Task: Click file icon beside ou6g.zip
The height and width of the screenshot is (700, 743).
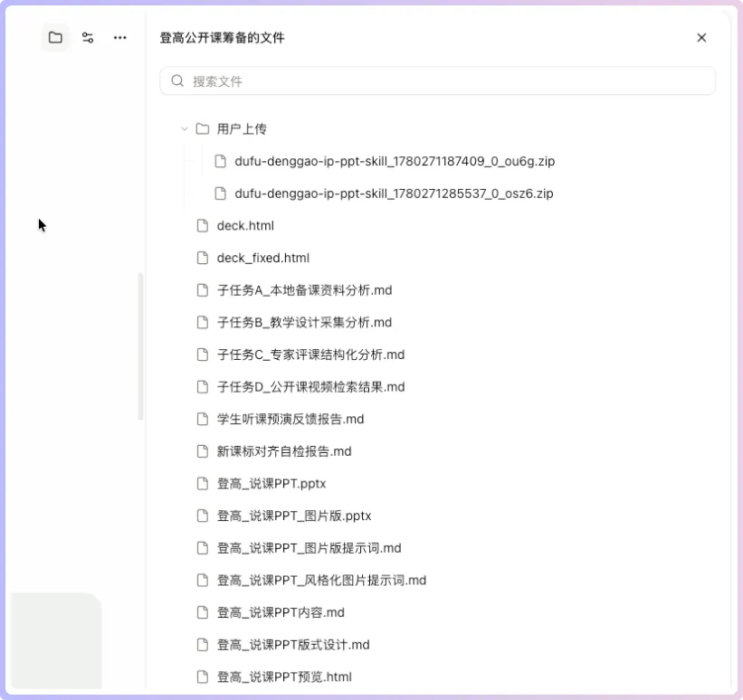Action: coord(220,161)
